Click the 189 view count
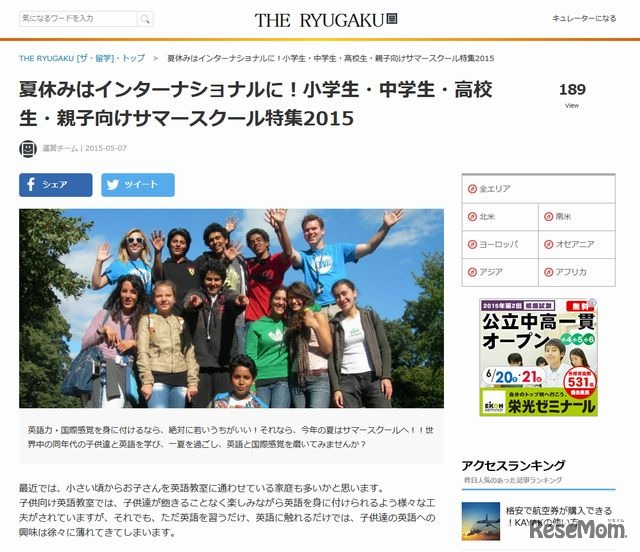This screenshot has height=552, width=640. point(572,89)
